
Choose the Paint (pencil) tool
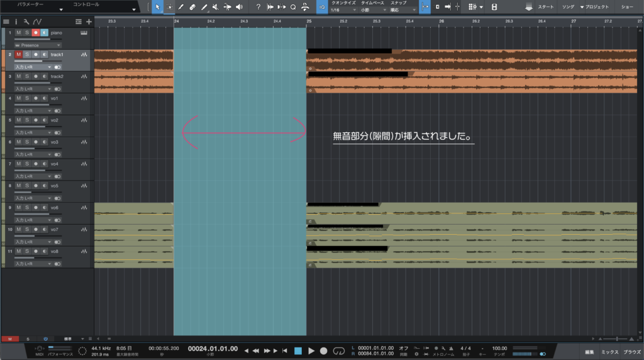(204, 7)
